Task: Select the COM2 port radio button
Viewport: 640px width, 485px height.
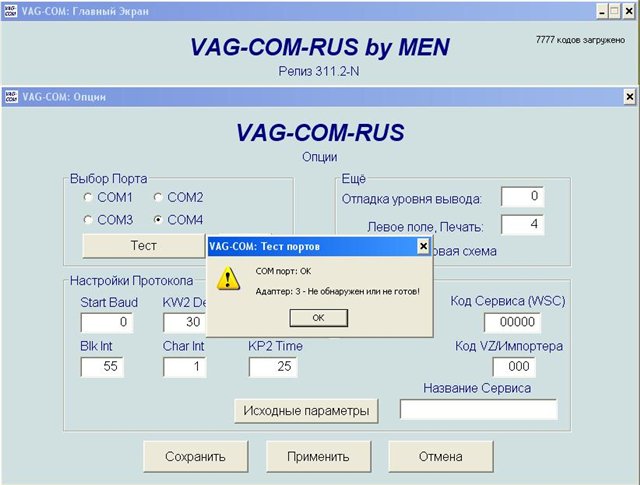Action: (158, 198)
